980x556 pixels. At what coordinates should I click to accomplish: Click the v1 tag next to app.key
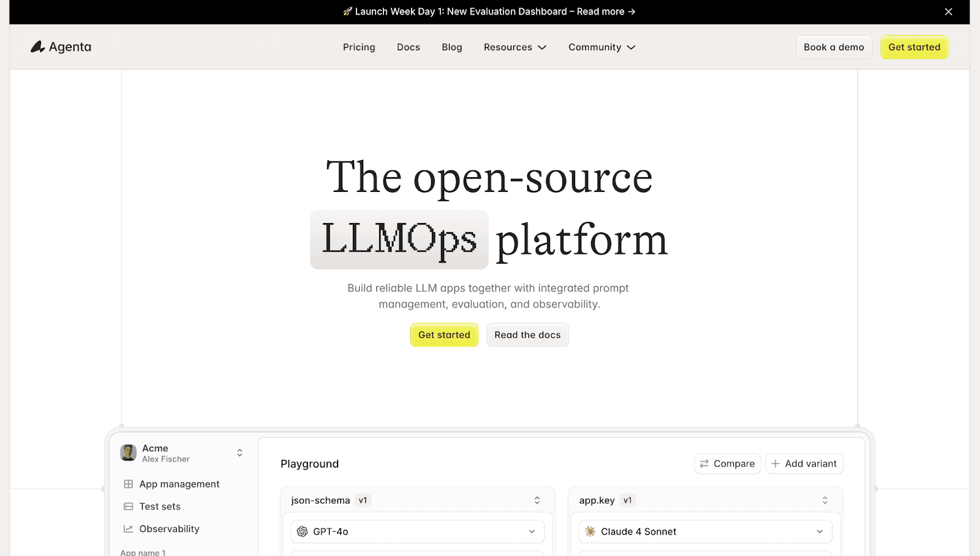pyautogui.click(x=628, y=500)
